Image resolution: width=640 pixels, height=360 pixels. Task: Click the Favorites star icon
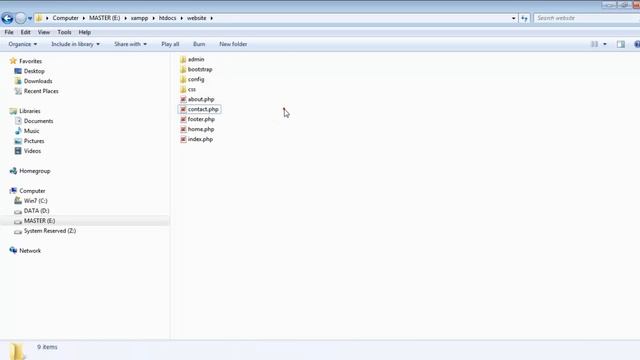(13, 61)
